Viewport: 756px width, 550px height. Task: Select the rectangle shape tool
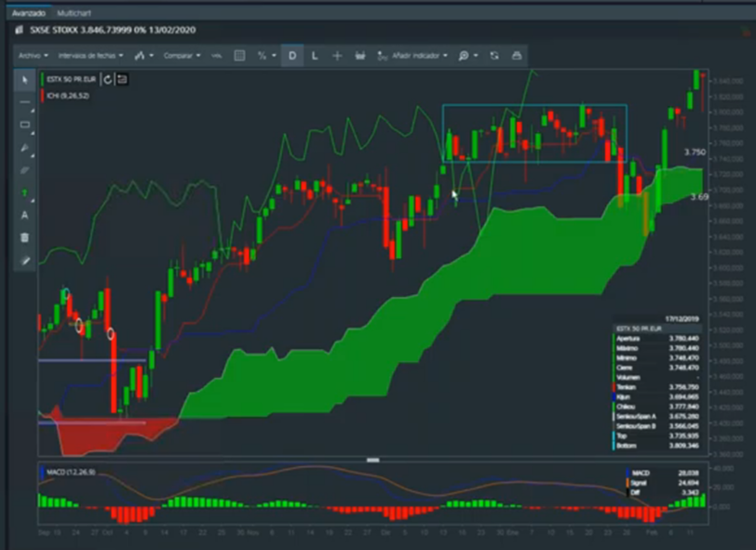[x=25, y=124]
